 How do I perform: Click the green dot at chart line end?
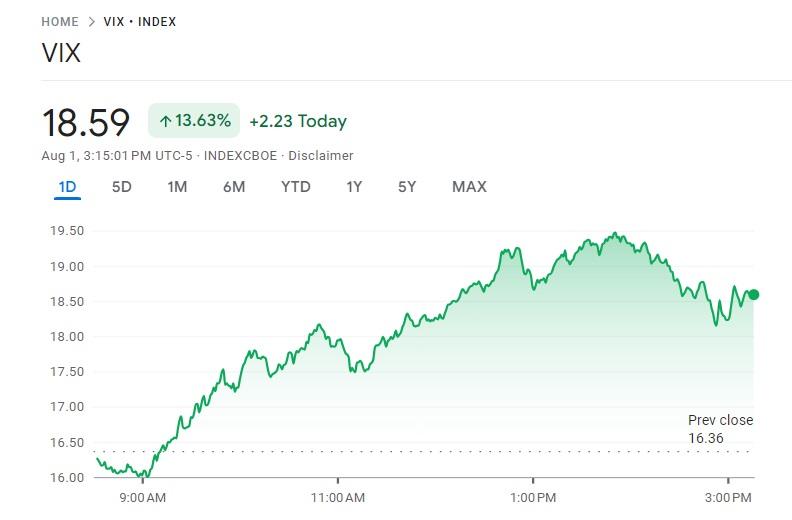coord(753,294)
